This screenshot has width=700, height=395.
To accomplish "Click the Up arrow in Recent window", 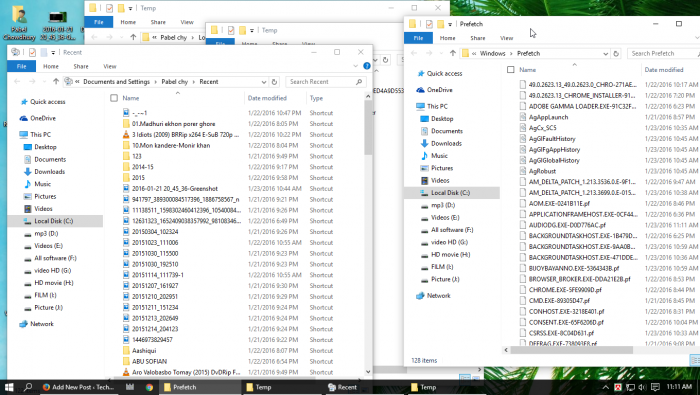I will tap(56, 82).
